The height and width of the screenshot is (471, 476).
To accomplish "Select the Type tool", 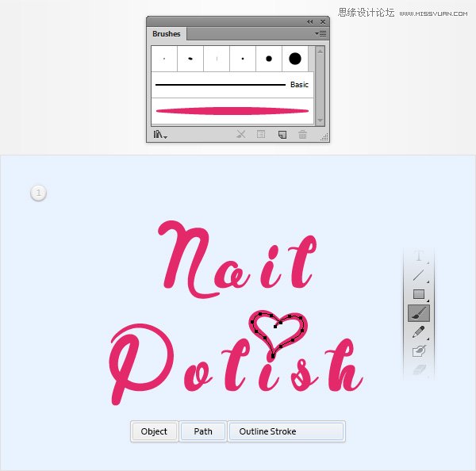I will click(419, 256).
